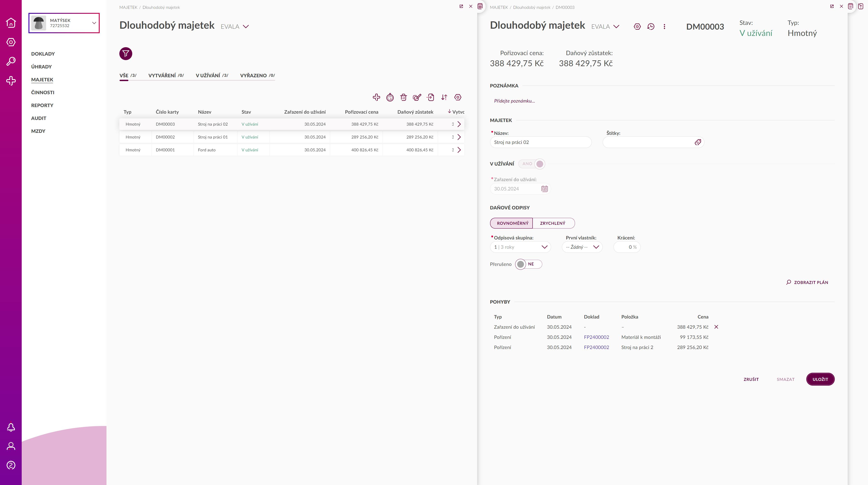Remove the Zařazení do užívání movement row
The height and width of the screenshot is (485, 868).
716,327
